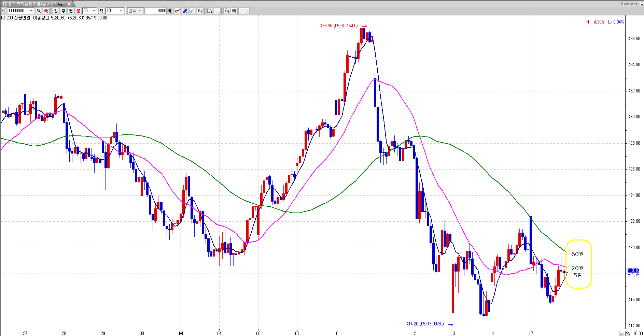Click the red line chart icon
Viewport: 644px width, 336px height.
pos(178,11)
